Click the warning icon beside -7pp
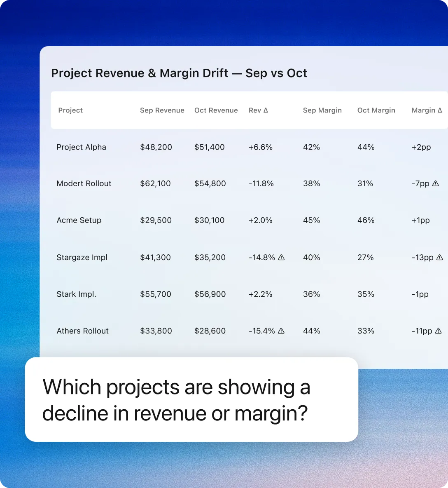448x488 pixels. pos(436,183)
